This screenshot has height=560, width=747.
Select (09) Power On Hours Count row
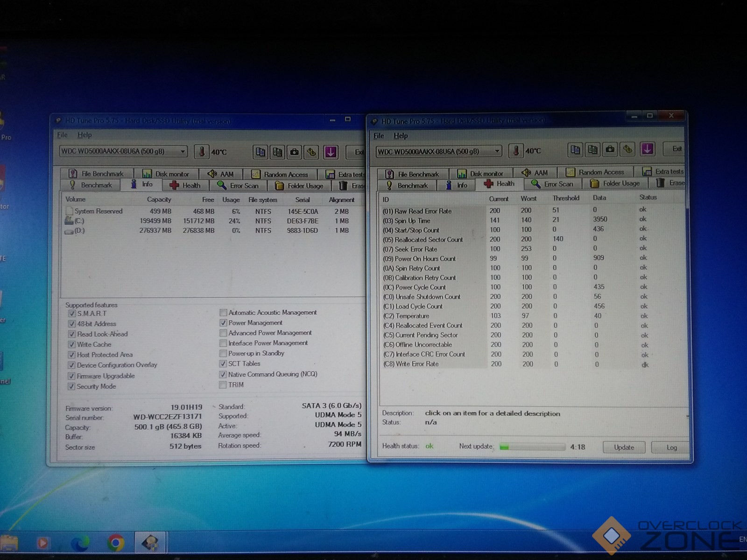532,259
